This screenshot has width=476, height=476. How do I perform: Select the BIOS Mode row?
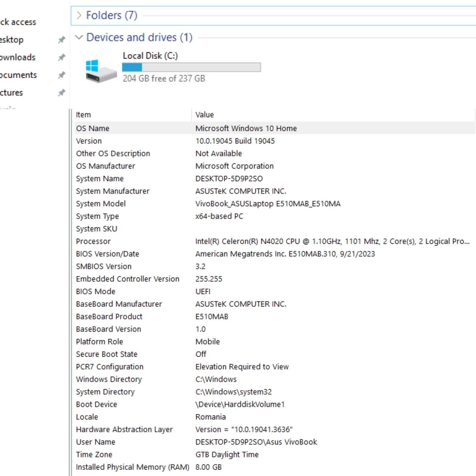275,291
